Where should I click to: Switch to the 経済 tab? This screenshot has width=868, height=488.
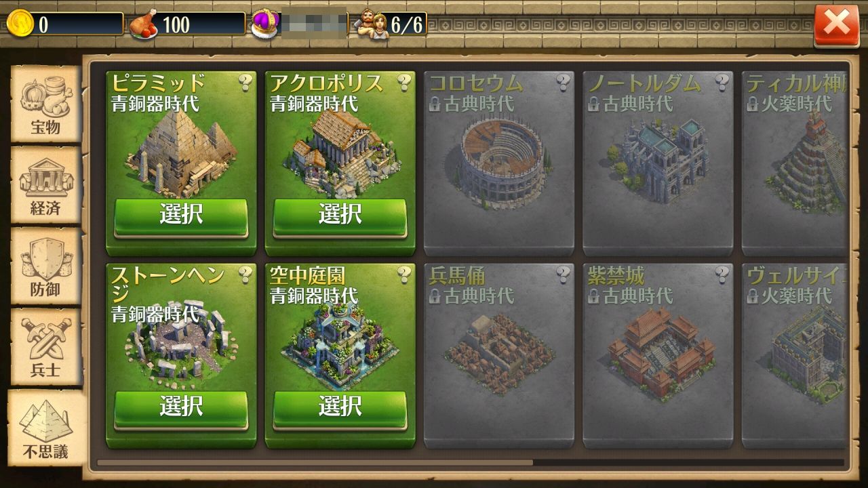click(45, 185)
